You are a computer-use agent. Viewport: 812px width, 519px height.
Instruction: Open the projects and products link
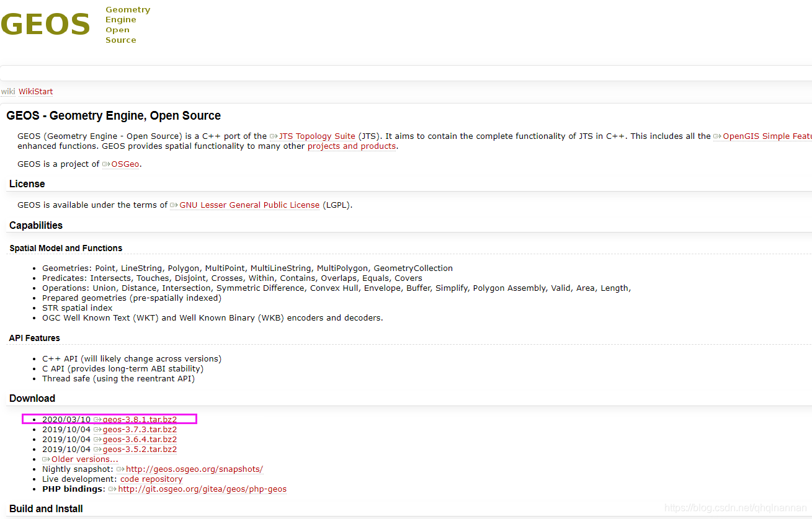pyautogui.click(x=352, y=146)
